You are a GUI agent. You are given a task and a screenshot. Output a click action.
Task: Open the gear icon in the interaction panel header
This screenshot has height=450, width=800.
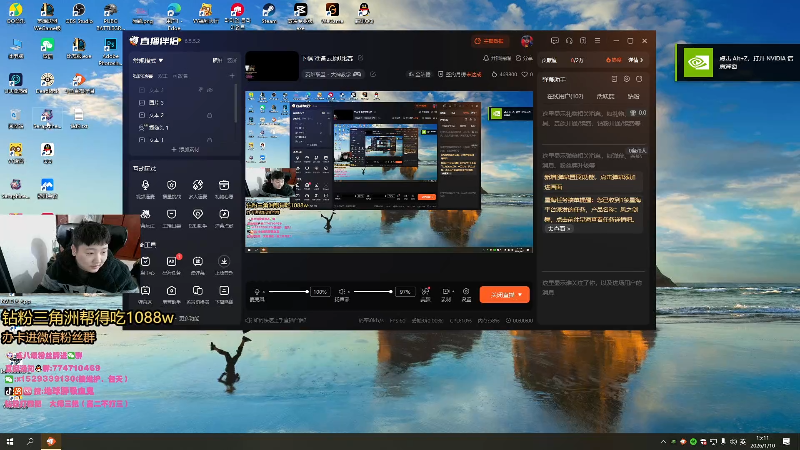coord(627,79)
